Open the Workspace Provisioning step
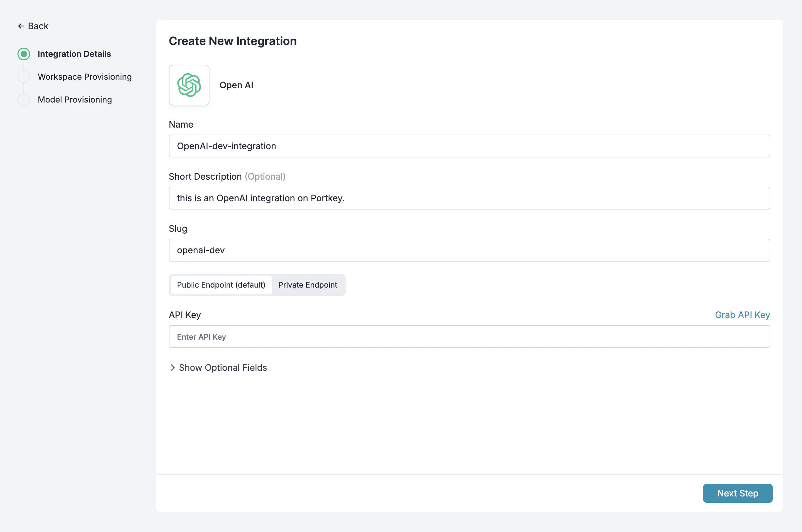Viewport: 802px width, 532px height. pos(84,77)
